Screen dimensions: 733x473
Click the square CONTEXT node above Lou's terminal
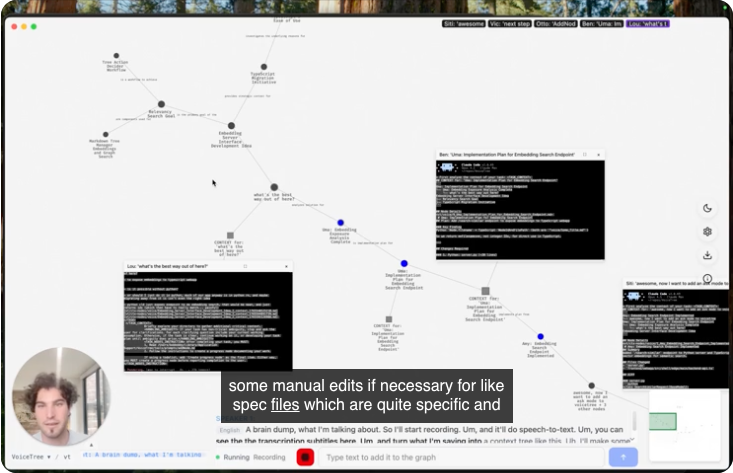(x=230, y=236)
